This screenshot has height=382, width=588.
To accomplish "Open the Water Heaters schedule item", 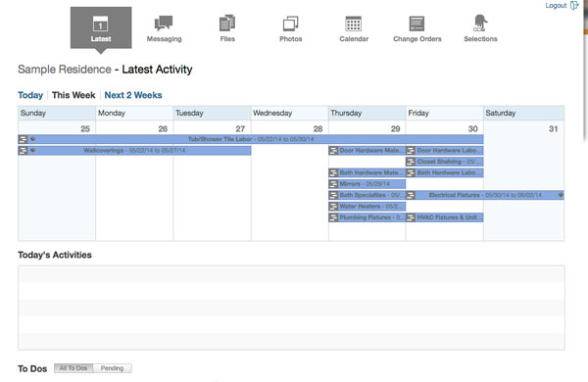I will pos(367,207).
